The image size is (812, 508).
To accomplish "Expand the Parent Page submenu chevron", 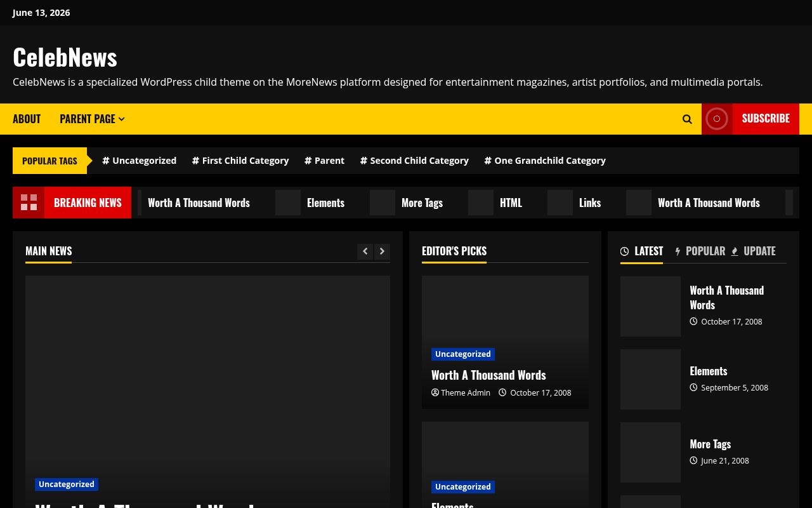I will (122, 119).
